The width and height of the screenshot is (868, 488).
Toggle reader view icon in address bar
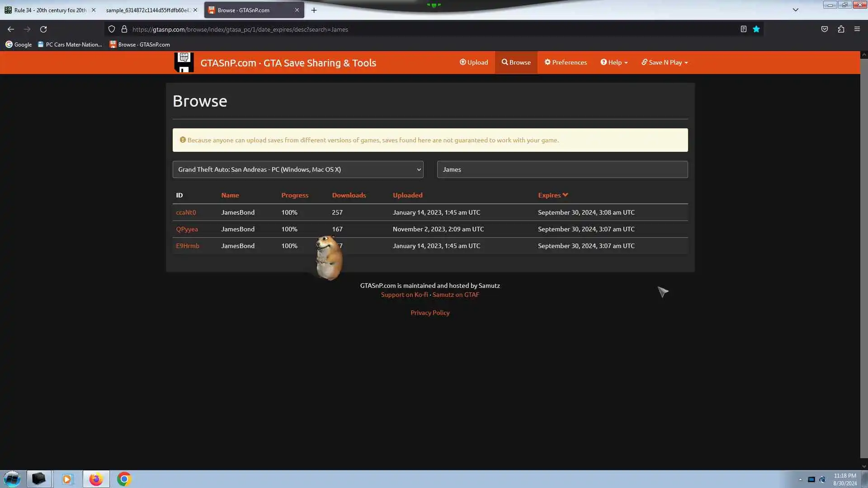[743, 29]
